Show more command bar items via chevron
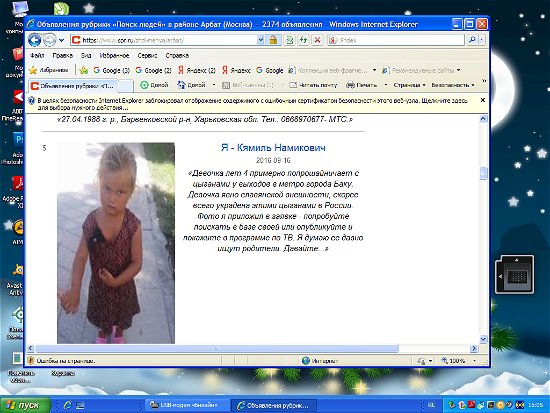 484,81
